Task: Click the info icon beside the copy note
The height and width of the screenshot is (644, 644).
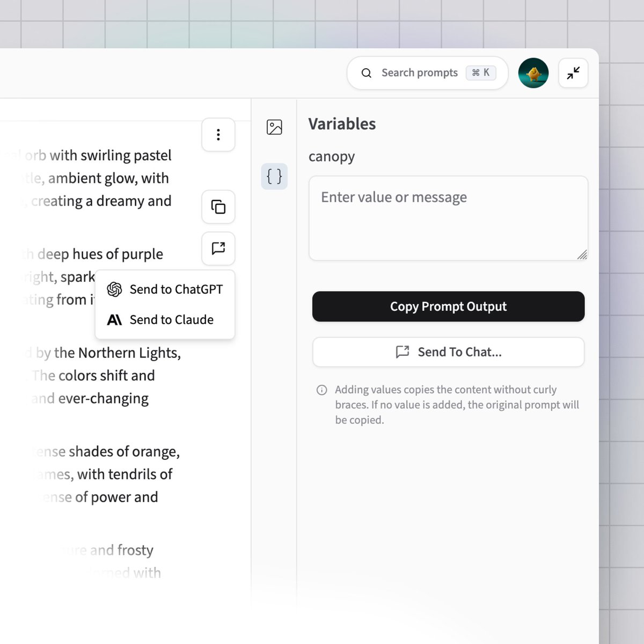Action: pos(321,390)
